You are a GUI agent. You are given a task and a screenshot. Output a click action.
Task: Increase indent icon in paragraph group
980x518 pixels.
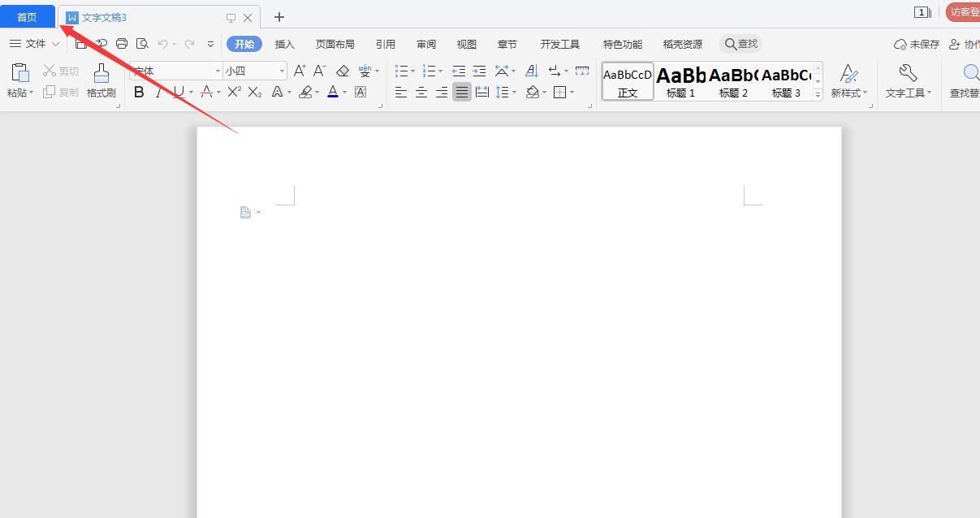(479, 71)
